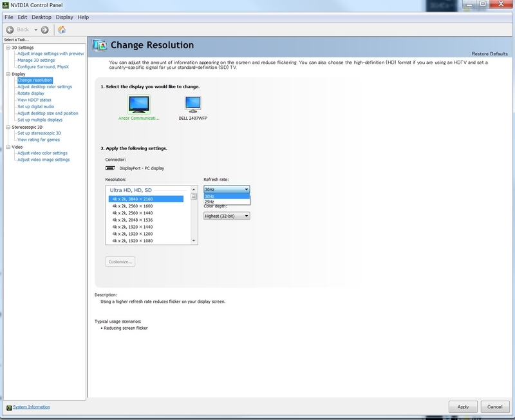Open the File menu

pos(9,17)
